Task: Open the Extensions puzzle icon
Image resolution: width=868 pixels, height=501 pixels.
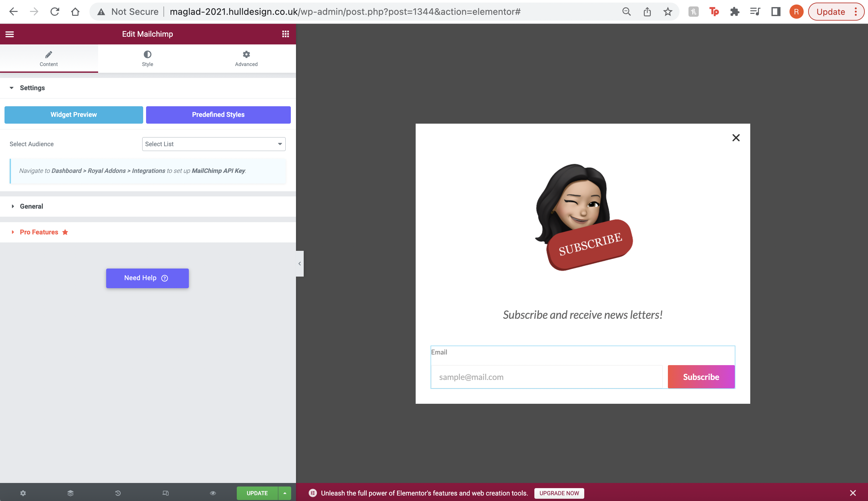Action: 734,12
